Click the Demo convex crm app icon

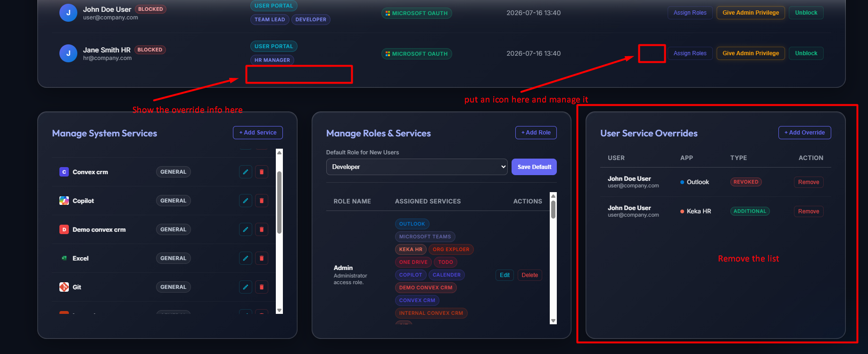click(x=64, y=229)
